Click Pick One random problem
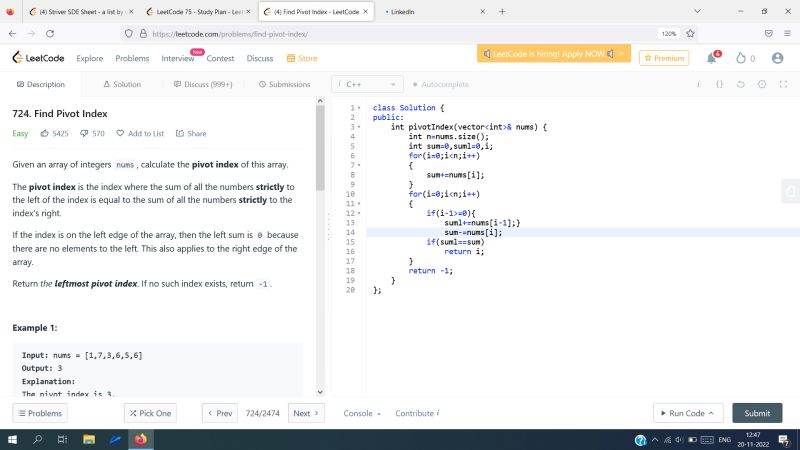The image size is (800, 450). pyautogui.click(x=150, y=413)
